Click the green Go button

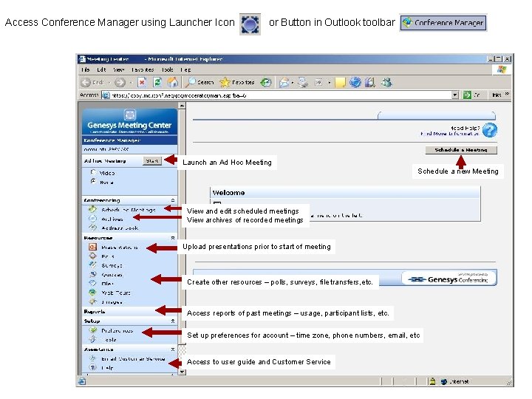(471, 95)
